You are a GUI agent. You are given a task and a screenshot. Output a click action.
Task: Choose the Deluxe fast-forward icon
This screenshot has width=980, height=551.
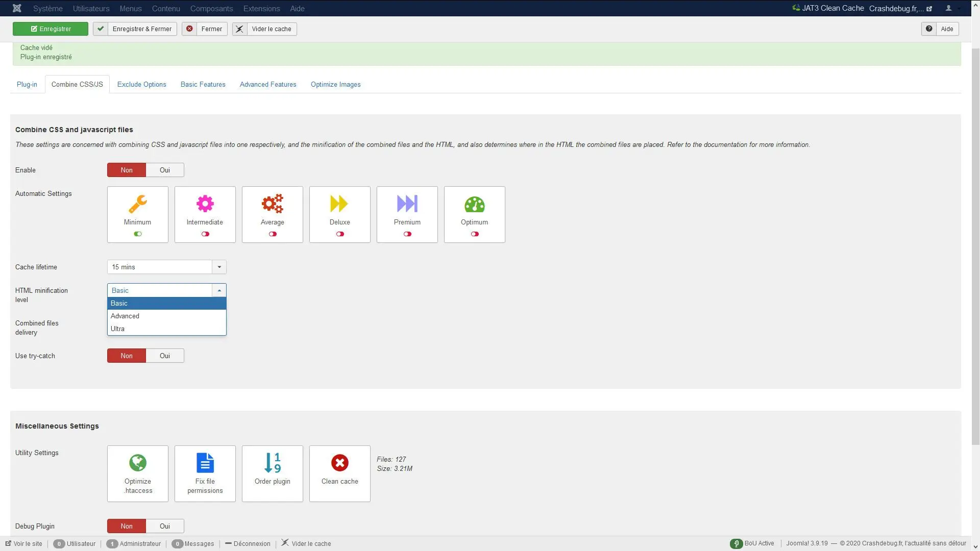(x=339, y=204)
